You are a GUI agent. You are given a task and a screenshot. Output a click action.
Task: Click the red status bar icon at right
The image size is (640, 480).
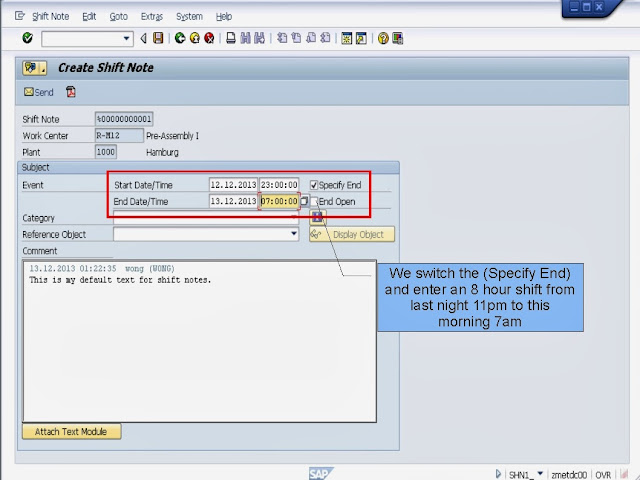[x=624, y=474]
